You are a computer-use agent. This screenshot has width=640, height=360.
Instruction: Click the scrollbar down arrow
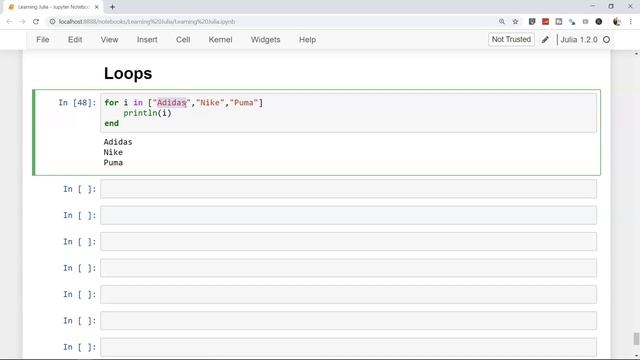point(636,356)
